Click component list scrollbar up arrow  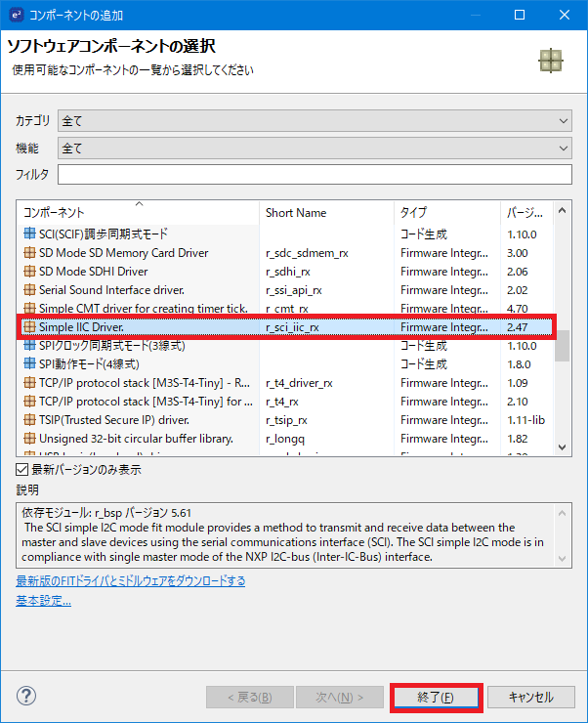pyautogui.click(x=562, y=210)
